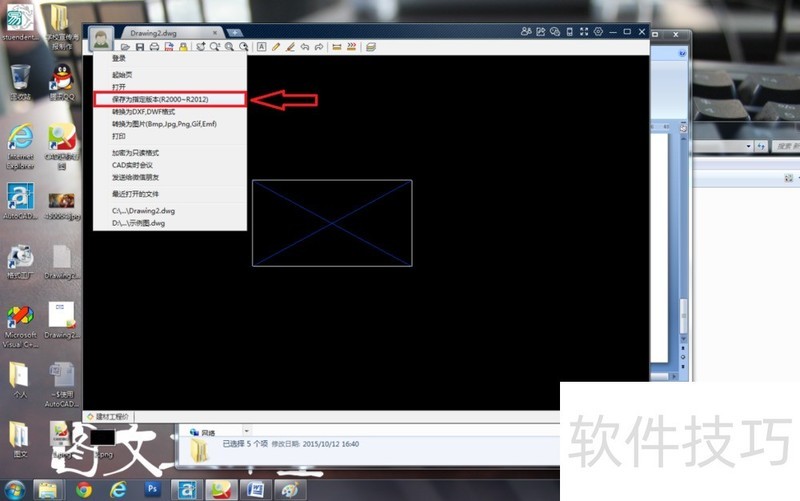The width and height of the screenshot is (800, 501).
Task: Open the layers stack toolbar icon
Action: [371, 47]
